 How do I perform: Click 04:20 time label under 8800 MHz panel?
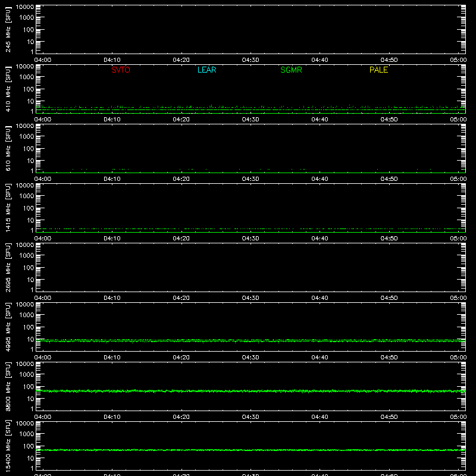pyautogui.click(x=181, y=417)
